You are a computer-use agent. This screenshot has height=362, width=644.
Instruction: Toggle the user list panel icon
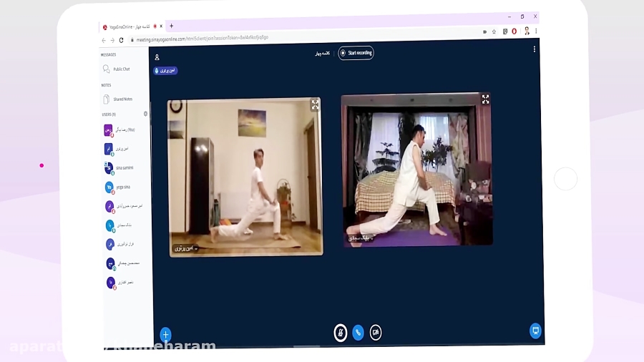(157, 57)
